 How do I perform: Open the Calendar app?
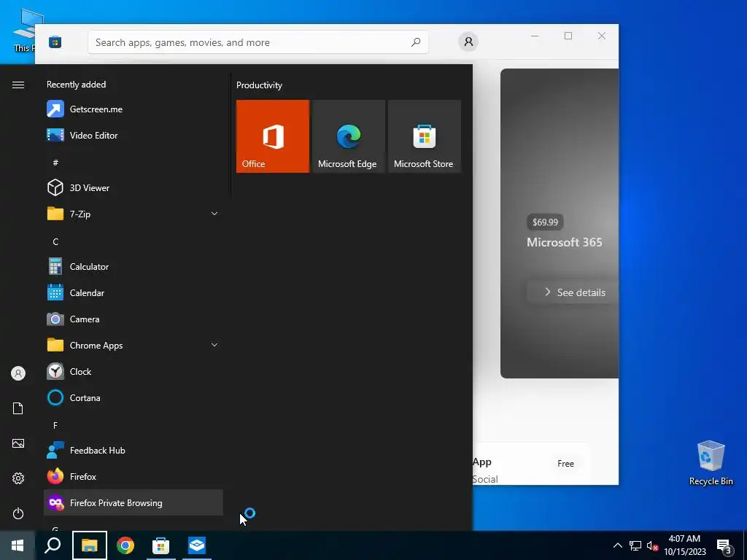click(x=133, y=293)
